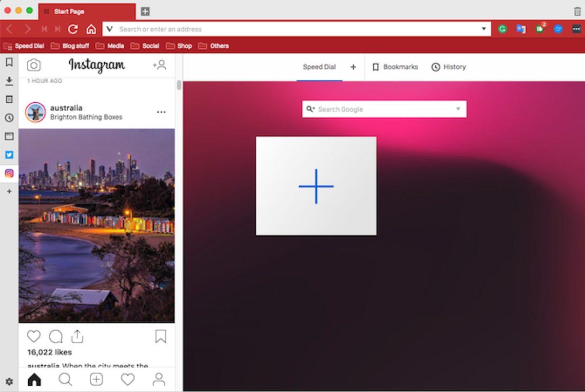Open Instagram search via magnifier icon
This screenshot has height=392, width=585.
[x=65, y=379]
